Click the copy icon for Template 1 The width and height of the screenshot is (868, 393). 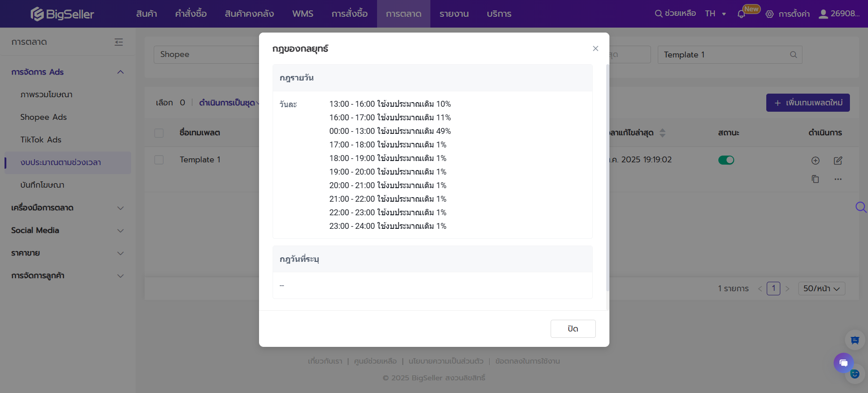(x=815, y=179)
